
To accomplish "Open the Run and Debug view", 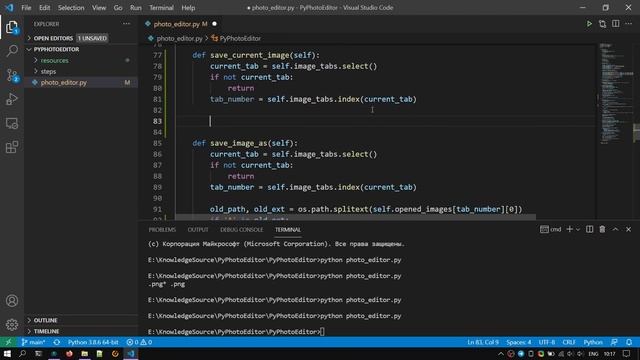I will pyautogui.click(x=12, y=99).
